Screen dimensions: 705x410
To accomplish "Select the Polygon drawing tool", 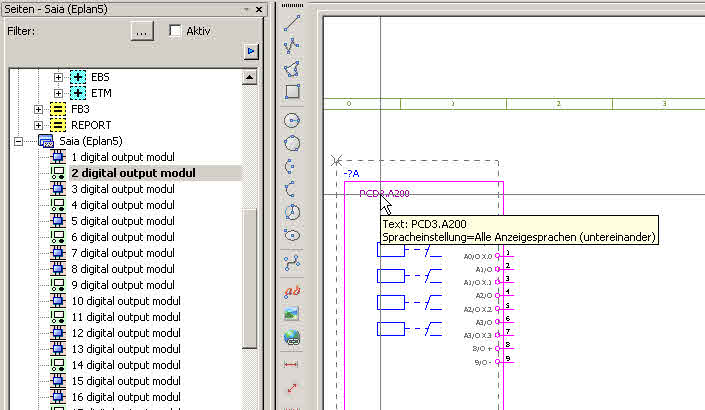I will point(292,69).
